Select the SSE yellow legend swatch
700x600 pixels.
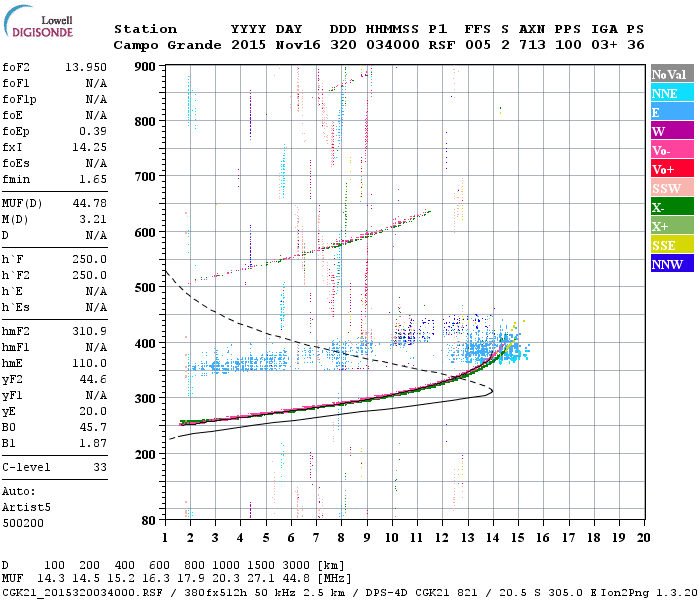coord(672,245)
